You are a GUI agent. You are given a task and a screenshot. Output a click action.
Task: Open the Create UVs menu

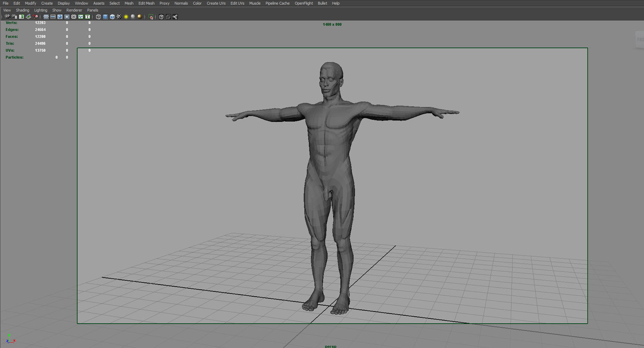coord(216,3)
